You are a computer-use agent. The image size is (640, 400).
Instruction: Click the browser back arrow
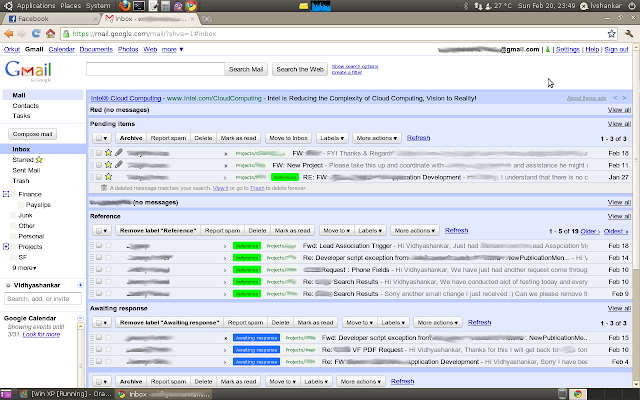coord(9,34)
